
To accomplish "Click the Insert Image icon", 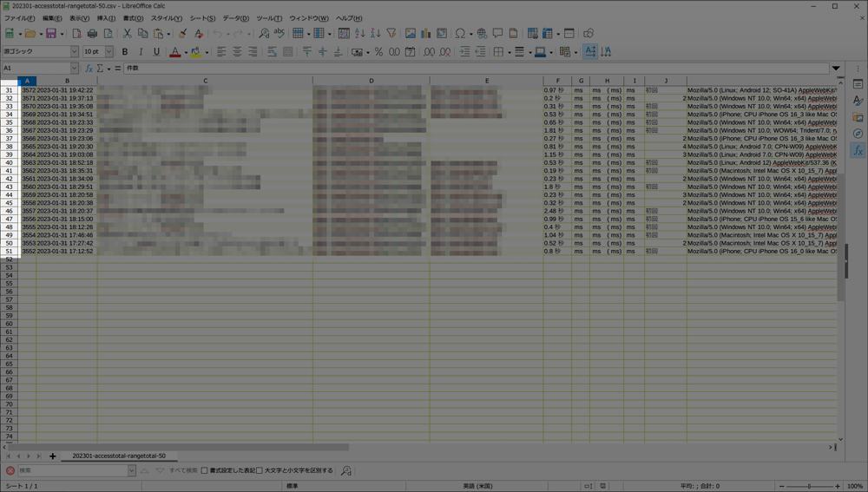I will [411, 34].
